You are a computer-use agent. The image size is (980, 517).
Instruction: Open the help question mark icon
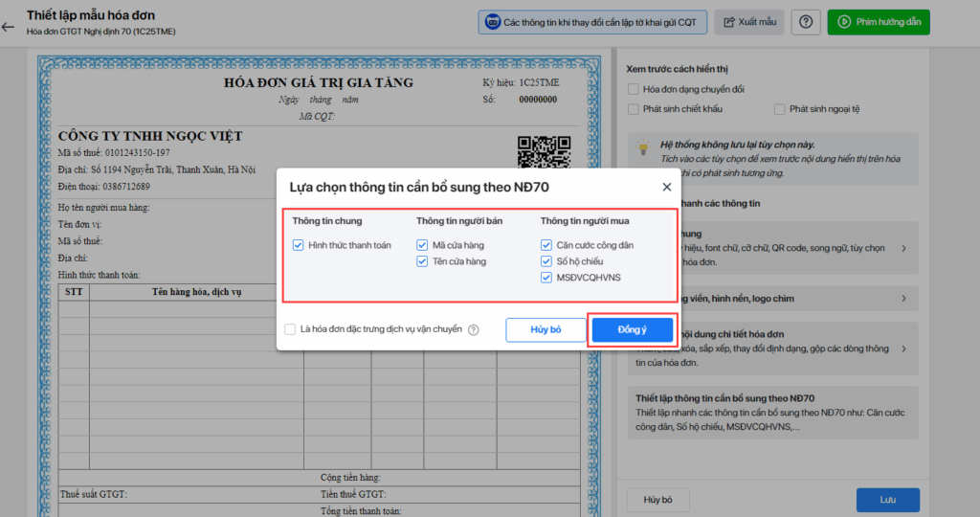806,22
